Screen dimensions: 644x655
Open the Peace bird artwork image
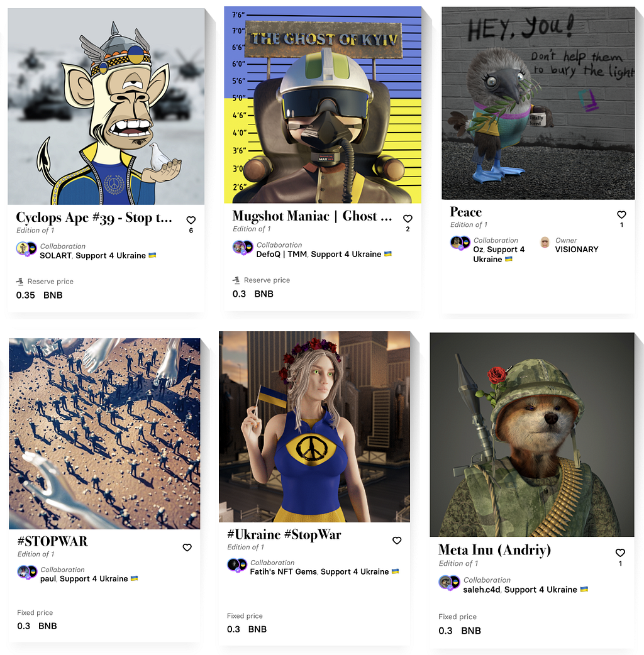click(538, 103)
